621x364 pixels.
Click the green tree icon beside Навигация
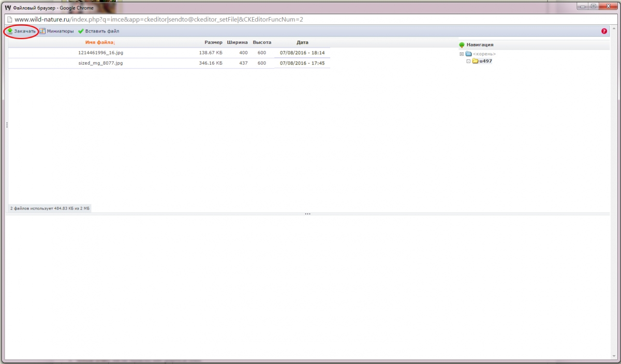(462, 45)
